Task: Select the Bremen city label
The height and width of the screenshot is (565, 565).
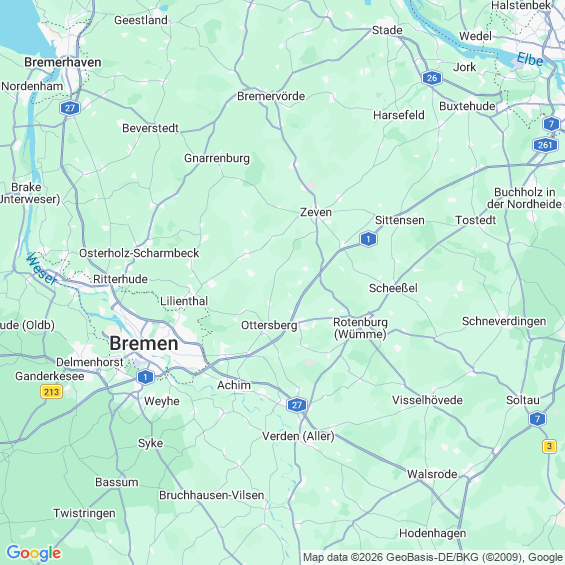Action: pyautogui.click(x=144, y=343)
